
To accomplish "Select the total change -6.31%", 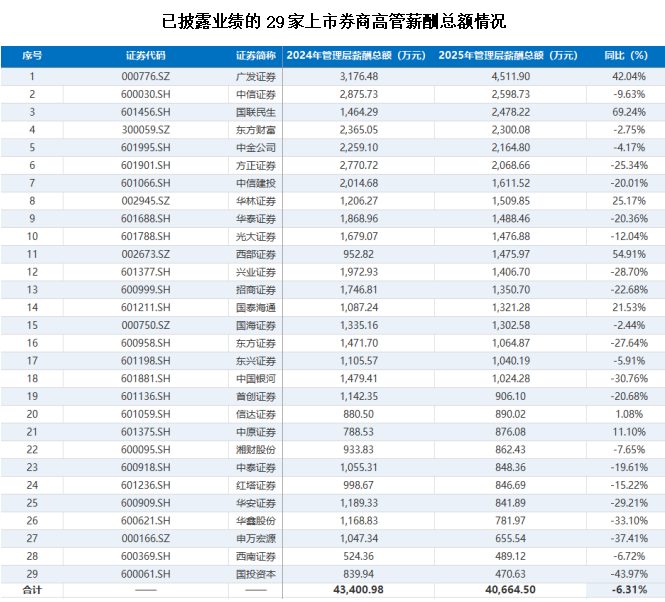I will tap(629, 590).
